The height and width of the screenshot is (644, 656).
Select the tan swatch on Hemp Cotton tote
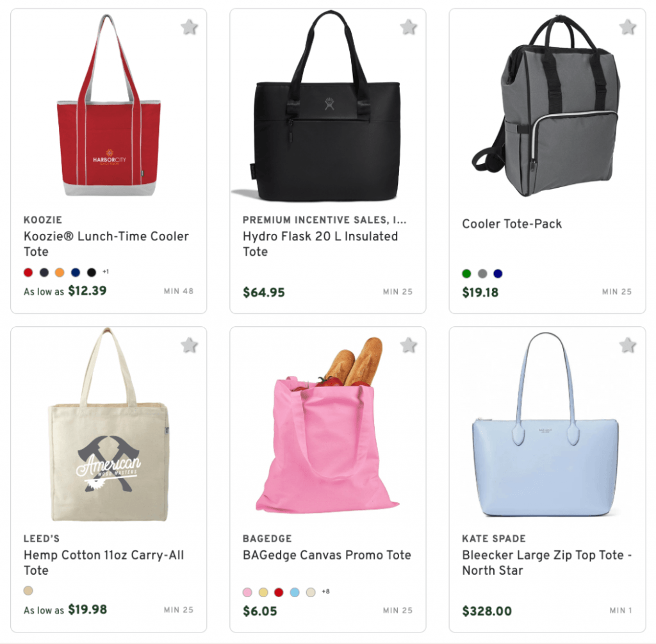(27, 590)
